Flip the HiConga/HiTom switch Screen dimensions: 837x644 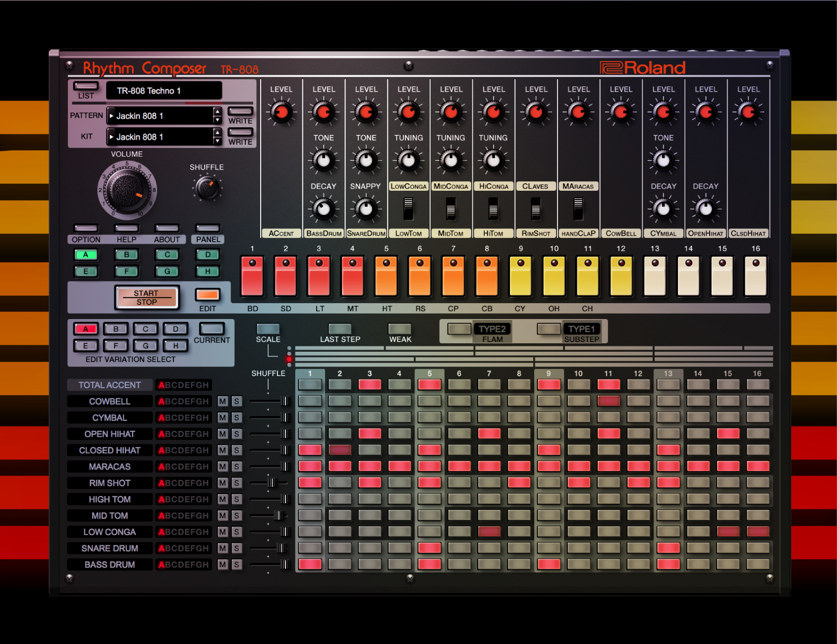tap(493, 209)
